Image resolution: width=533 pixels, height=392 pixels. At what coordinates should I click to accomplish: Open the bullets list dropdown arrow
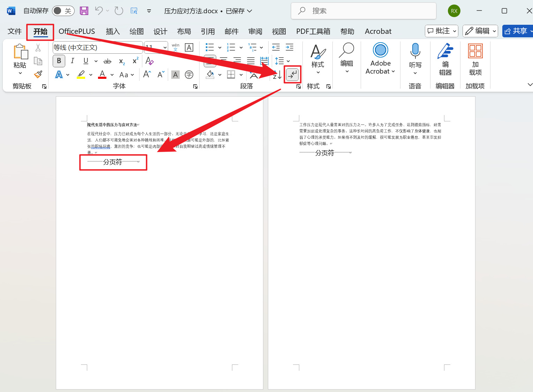[x=219, y=47]
